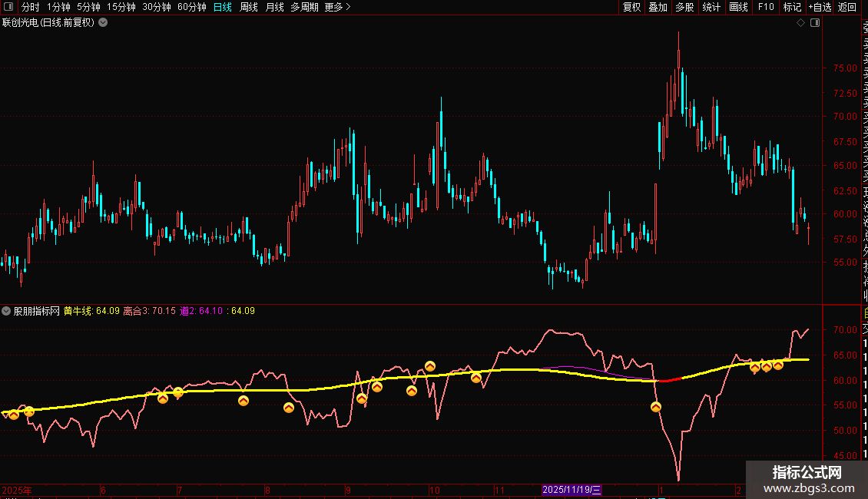The height and width of the screenshot is (499, 868).
Task: Click the 黄牛线: 64.09 indicator value
Action: pos(91,311)
